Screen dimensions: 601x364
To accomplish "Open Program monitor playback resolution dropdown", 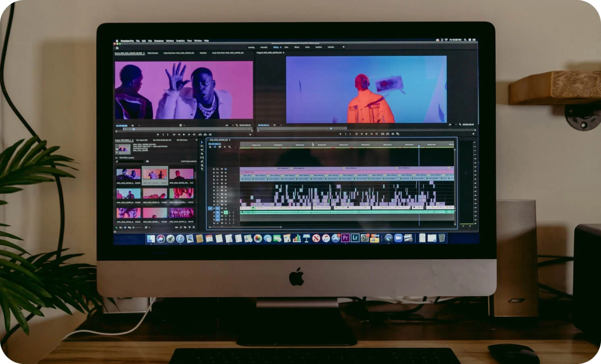I will 453,124.
